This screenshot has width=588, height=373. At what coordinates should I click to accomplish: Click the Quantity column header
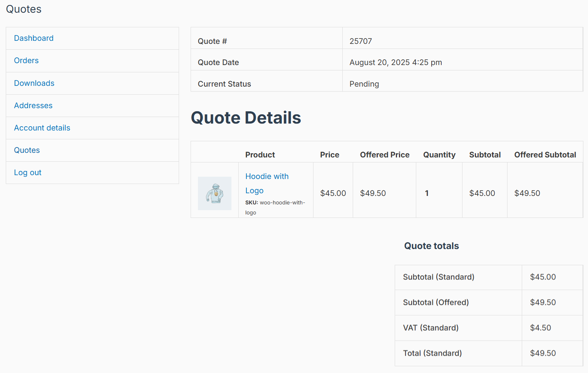point(439,155)
